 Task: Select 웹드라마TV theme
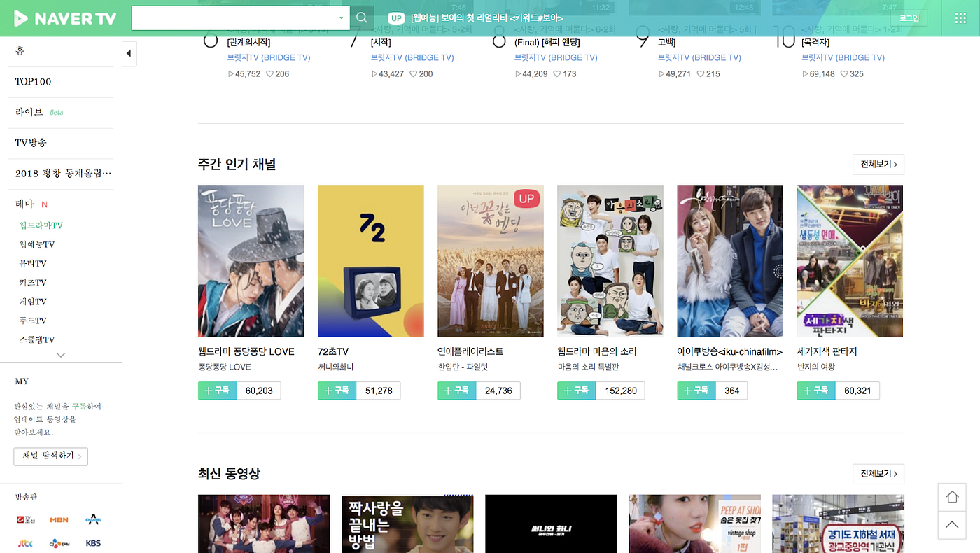pos(41,225)
